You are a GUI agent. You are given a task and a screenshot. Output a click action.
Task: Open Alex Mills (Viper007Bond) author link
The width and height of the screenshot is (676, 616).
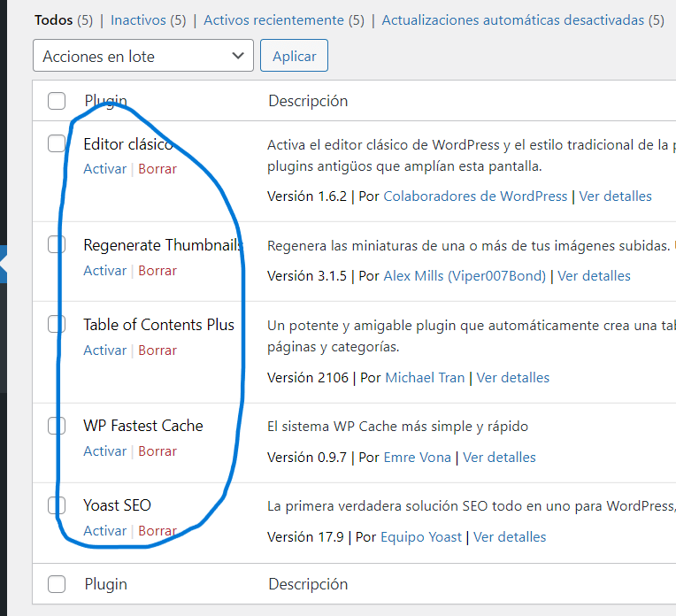point(465,276)
